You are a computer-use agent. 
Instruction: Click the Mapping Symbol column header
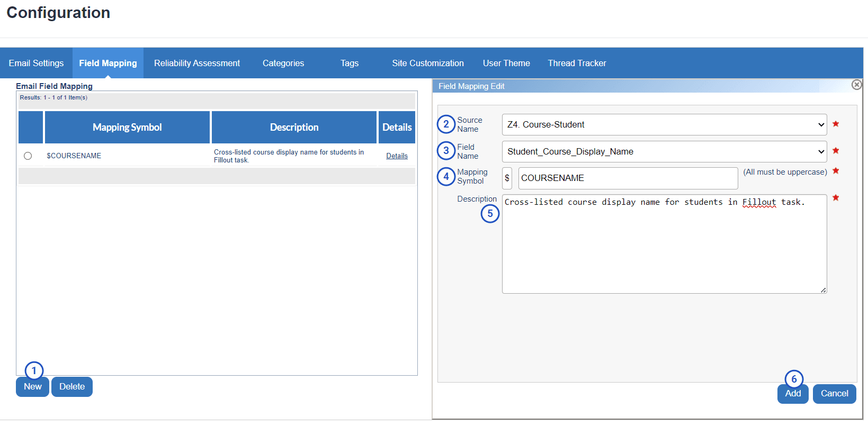127,127
